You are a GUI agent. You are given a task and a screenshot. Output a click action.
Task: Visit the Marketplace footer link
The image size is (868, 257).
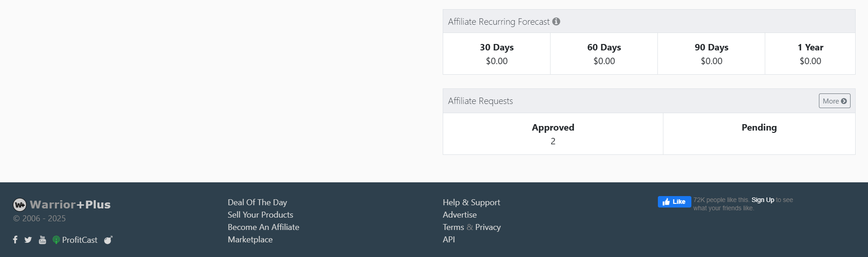click(250, 240)
